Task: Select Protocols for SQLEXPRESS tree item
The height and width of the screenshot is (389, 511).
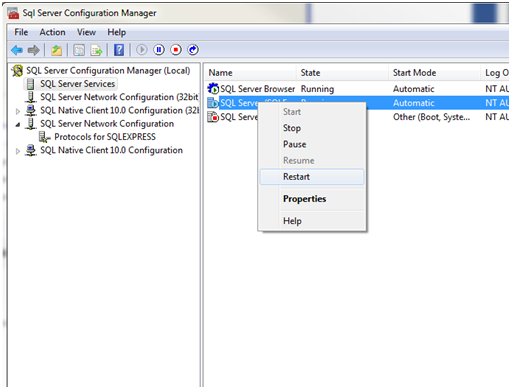Action: coord(105,137)
